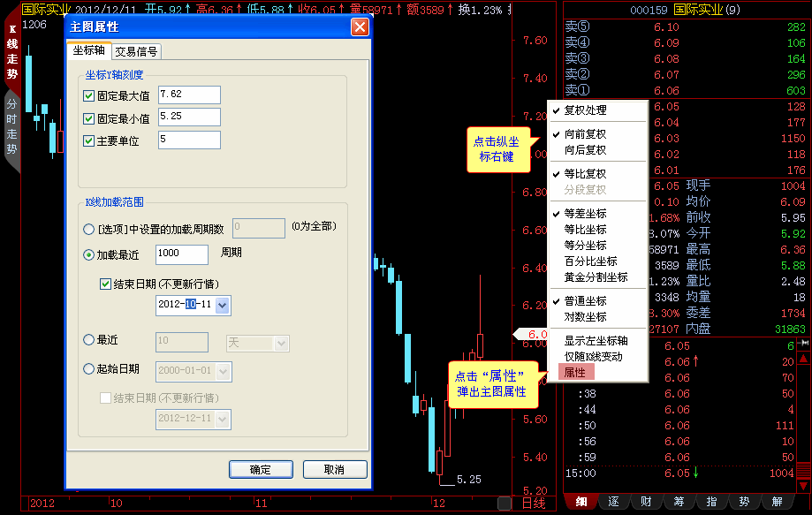
Task: Select 对数坐标 from the context menu
Action: [585, 317]
